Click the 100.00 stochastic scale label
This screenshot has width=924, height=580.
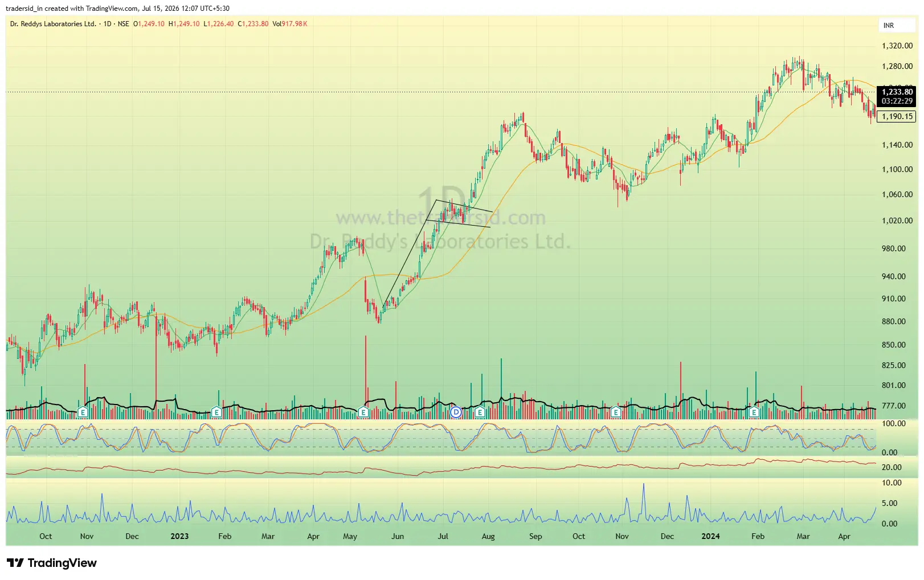click(x=894, y=424)
